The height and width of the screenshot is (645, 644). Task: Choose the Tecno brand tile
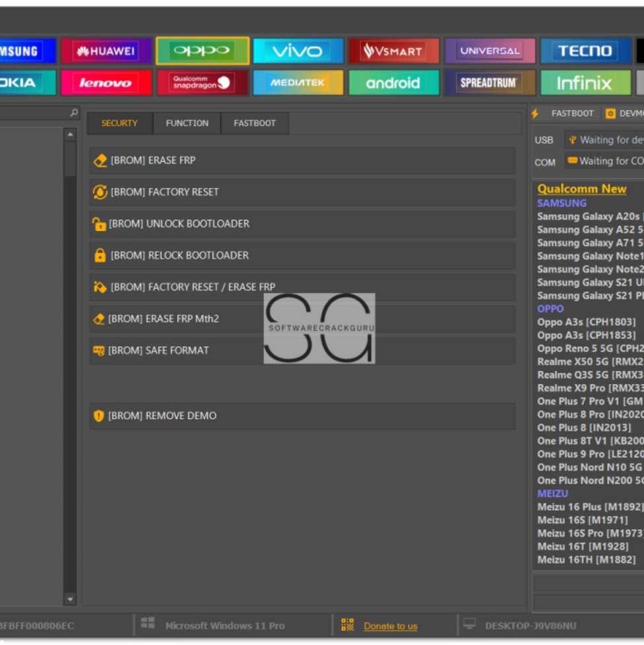[585, 51]
